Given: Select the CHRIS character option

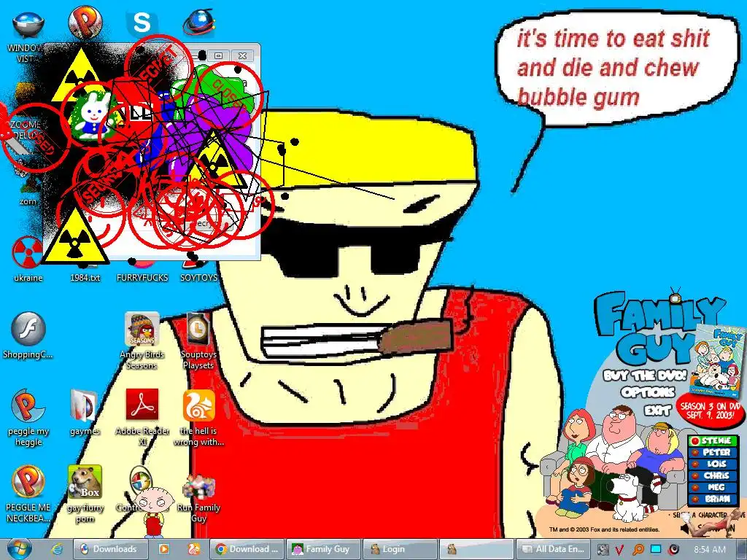Looking at the screenshot, I should tap(713, 475).
